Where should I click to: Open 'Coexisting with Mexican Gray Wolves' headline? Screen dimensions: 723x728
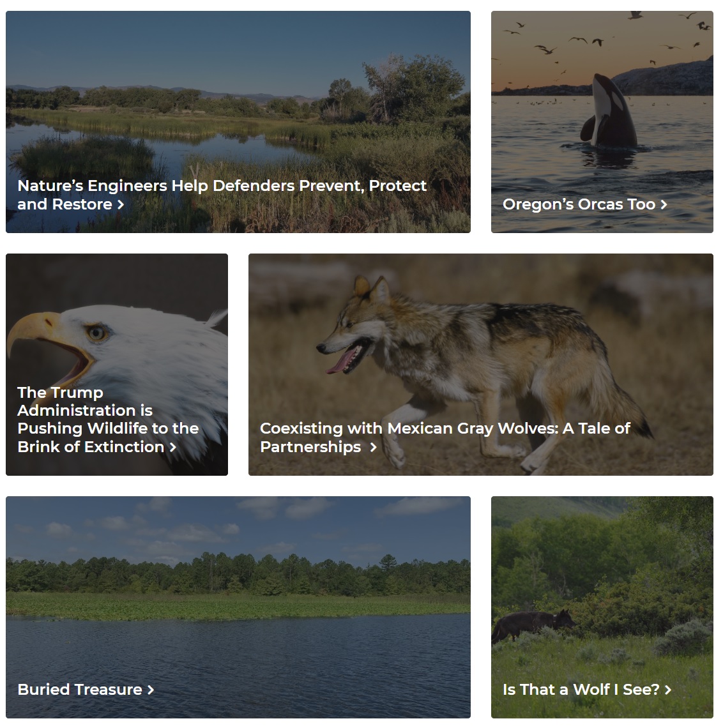click(x=445, y=437)
